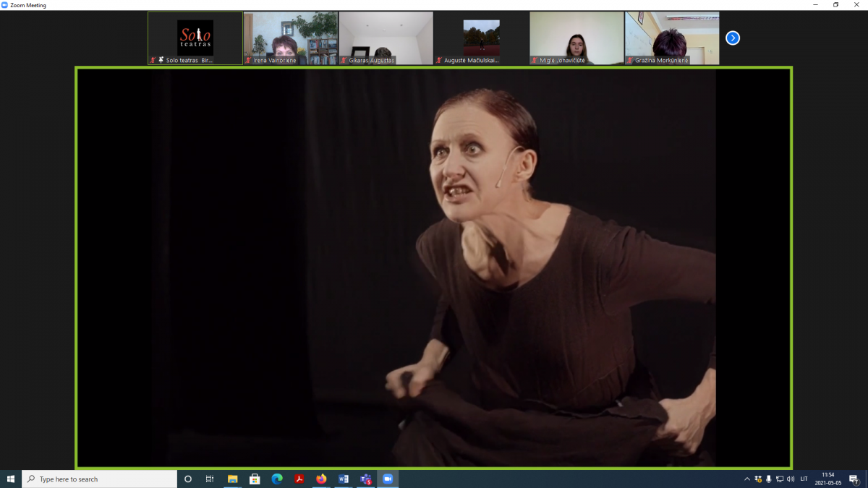Open Cortana from the taskbar
Viewport: 868px width, 488px height.
tap(188, 479)
